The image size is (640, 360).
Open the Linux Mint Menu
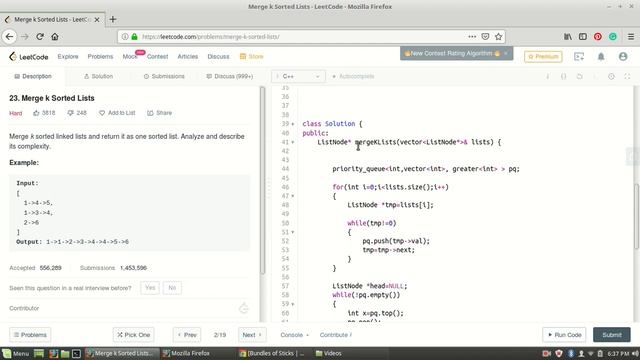point(16,353)
